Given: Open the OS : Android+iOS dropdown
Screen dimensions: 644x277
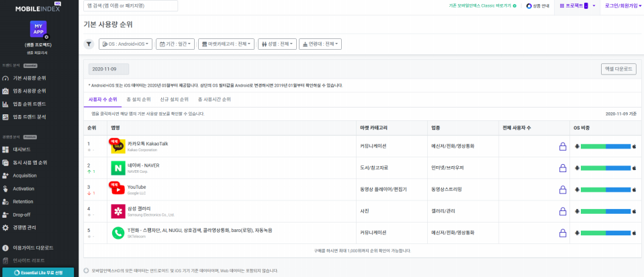Looking at the screenshot, I should coord(126,44).
